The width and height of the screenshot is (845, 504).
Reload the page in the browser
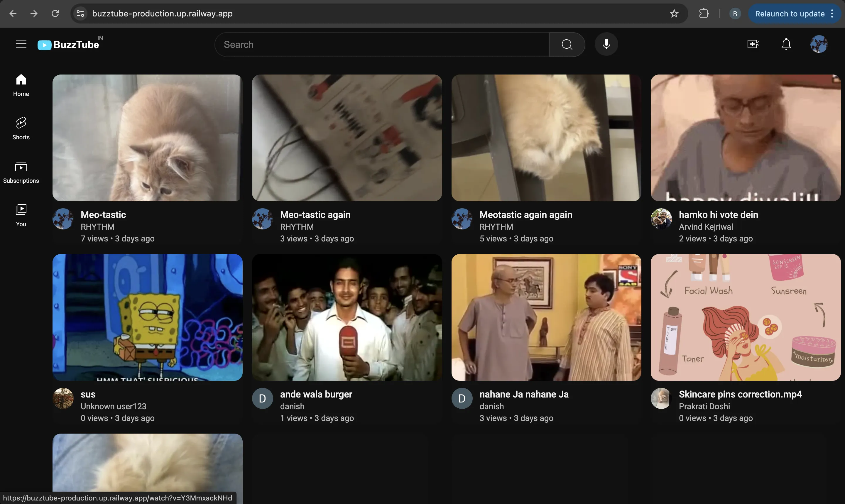click(55, 13)
